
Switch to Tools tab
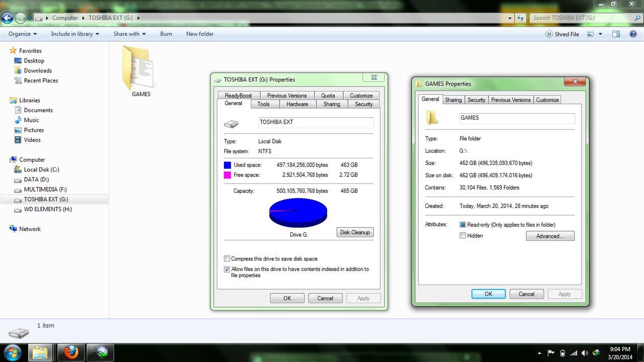264,104
